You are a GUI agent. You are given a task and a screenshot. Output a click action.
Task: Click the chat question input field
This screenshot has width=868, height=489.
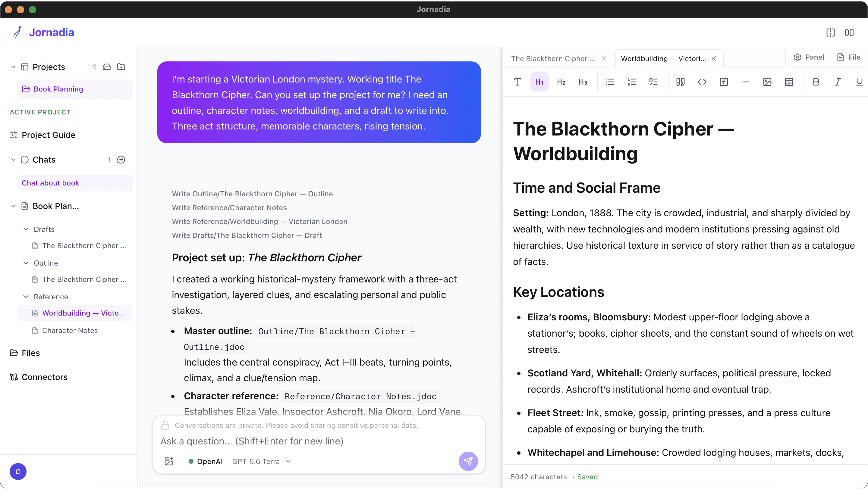(x=319, y=441)
